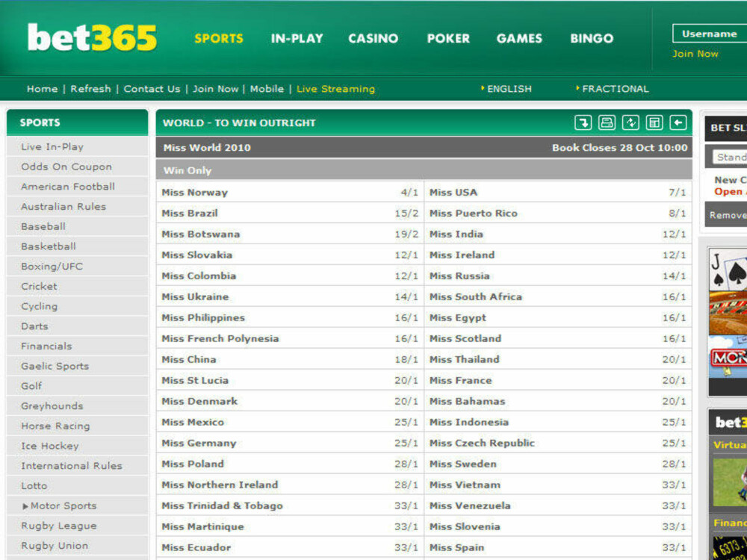Select Baseball in the sidebar
The width and height of the screenshot is (747, 560).
[x=77, y=227]
